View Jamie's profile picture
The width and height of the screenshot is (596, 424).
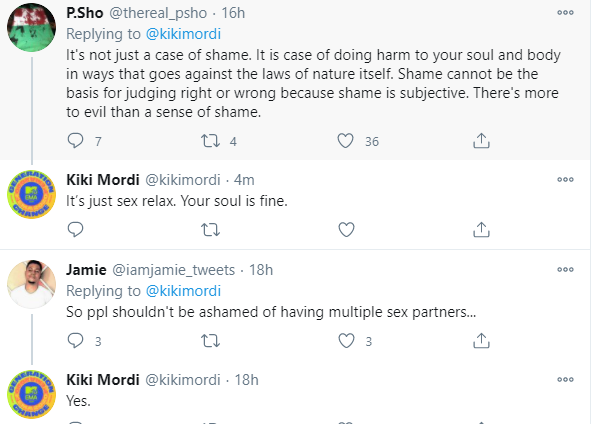pyautogui.click(x=32, y=284)
